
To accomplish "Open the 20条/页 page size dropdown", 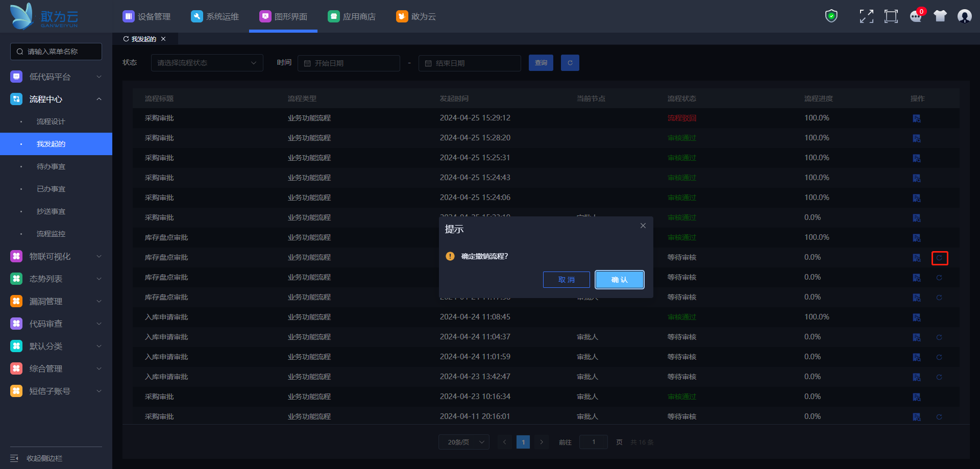I will [x=463, y=442].
